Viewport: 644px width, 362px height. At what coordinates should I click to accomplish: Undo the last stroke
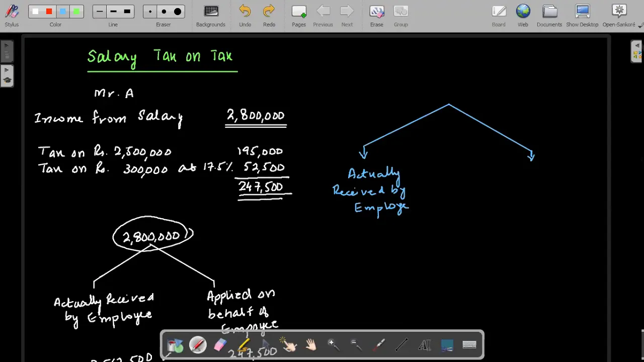[x=245, y=16]
